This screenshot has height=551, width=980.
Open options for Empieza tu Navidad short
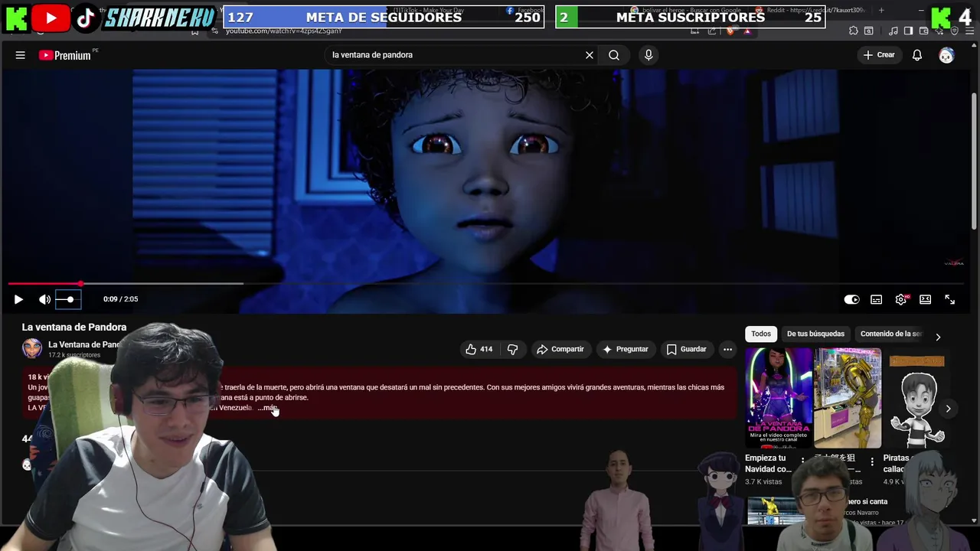click(x=802, y=461)
